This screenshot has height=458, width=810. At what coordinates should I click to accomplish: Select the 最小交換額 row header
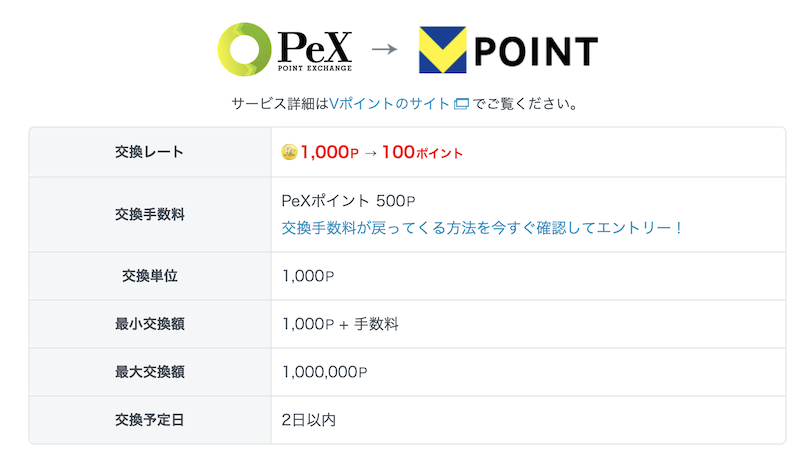(x=150, y=324)
